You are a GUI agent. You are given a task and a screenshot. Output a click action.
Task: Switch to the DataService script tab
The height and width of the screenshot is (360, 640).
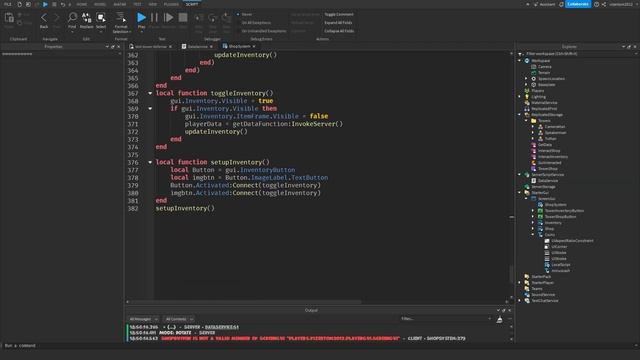coord(198,47)
